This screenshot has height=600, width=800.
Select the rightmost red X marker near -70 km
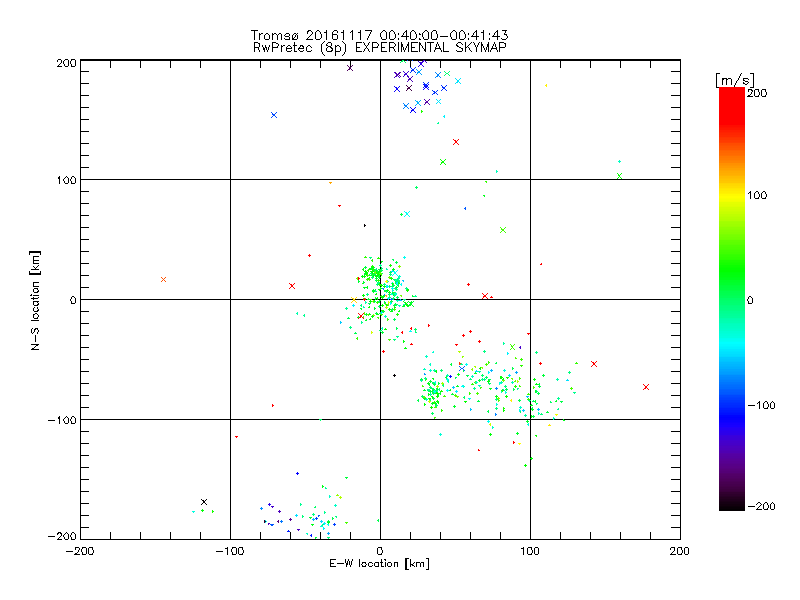click(646, 387)
